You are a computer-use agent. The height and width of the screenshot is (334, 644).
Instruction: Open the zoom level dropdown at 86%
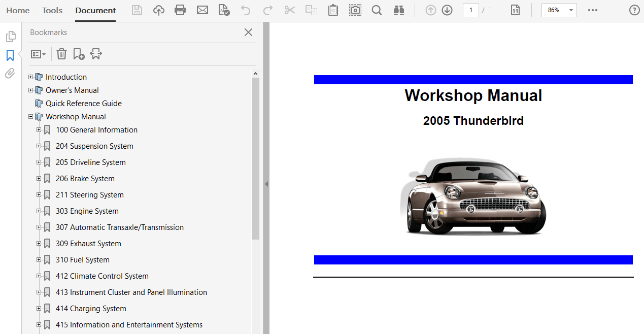coord(571,10)
